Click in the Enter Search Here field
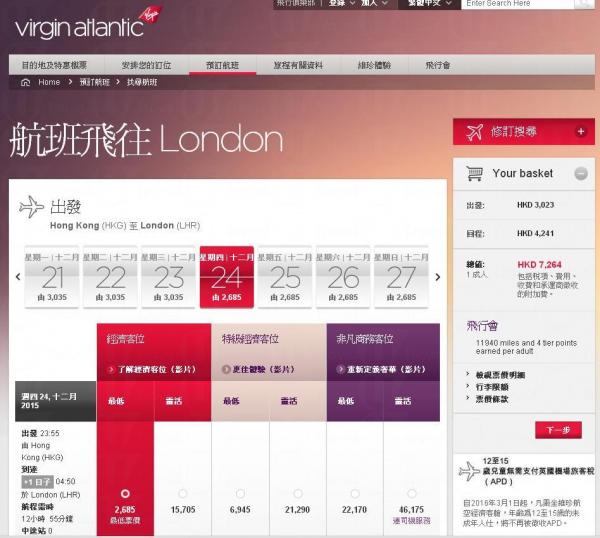 point(518,3)
